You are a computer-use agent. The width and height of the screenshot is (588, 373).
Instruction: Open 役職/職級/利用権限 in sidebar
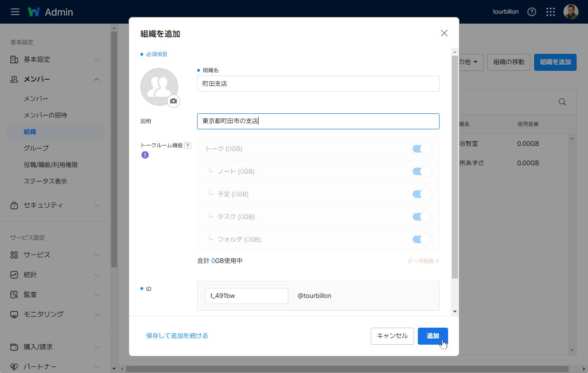pos(51,165)
